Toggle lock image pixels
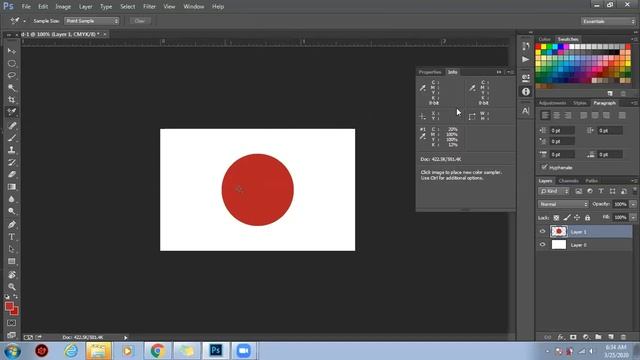The height and width of the screenshot is (360, 640). point(567,218)
